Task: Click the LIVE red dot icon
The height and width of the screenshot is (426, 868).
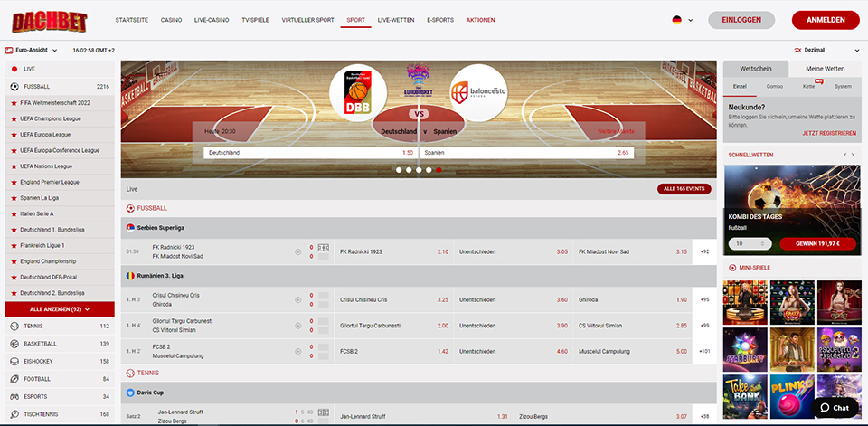Action: pyautogui.click(x=14, y=70)
